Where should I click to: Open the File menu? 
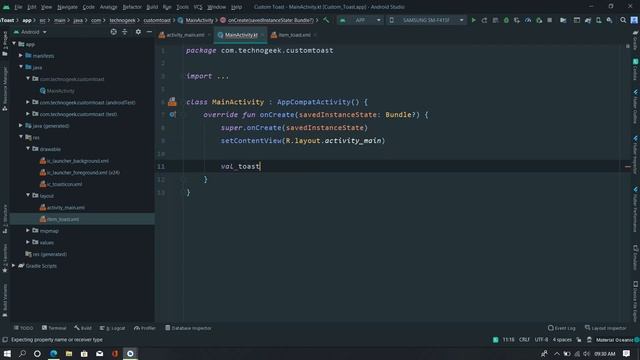tap(18, 7)
